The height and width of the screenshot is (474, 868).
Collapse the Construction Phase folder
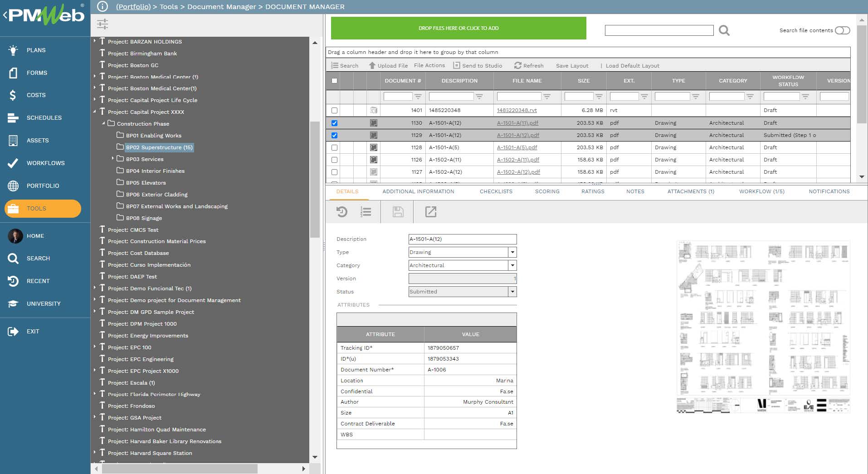[103, 123]
